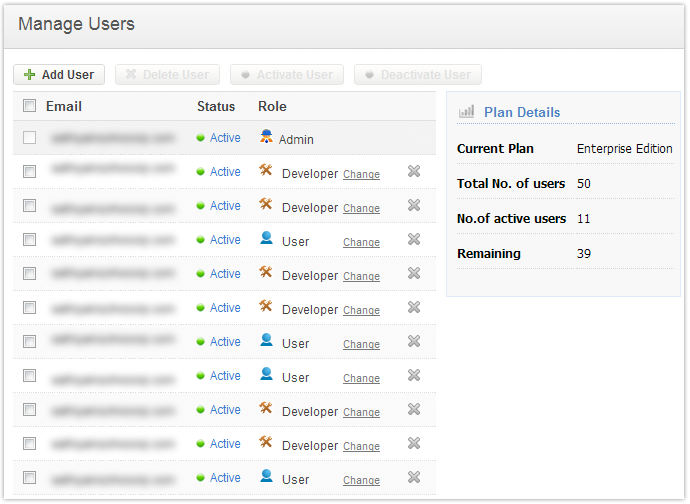Click Change in the second Developer row

(x=361, y=208)
